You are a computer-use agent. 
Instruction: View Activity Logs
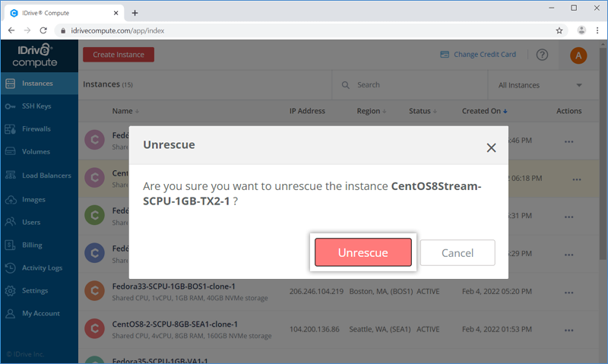[42, 267]
